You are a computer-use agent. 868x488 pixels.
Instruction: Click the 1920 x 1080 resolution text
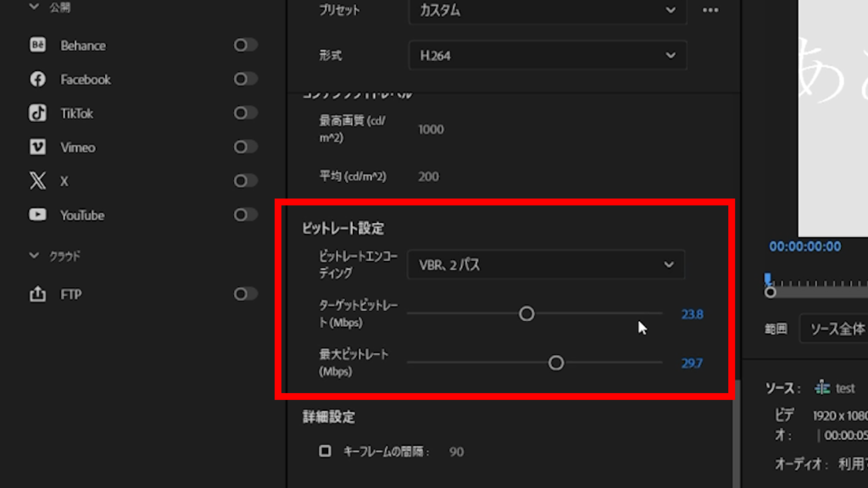click(x=840, y=416)
